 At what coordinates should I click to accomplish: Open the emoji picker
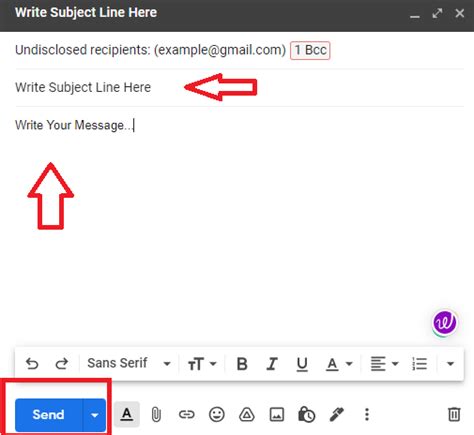click(217, 415)
